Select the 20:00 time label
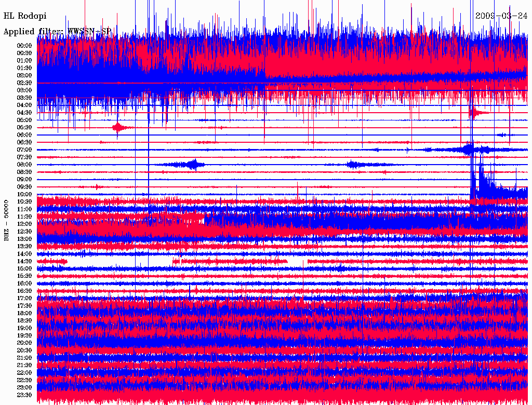 (24, 343)
